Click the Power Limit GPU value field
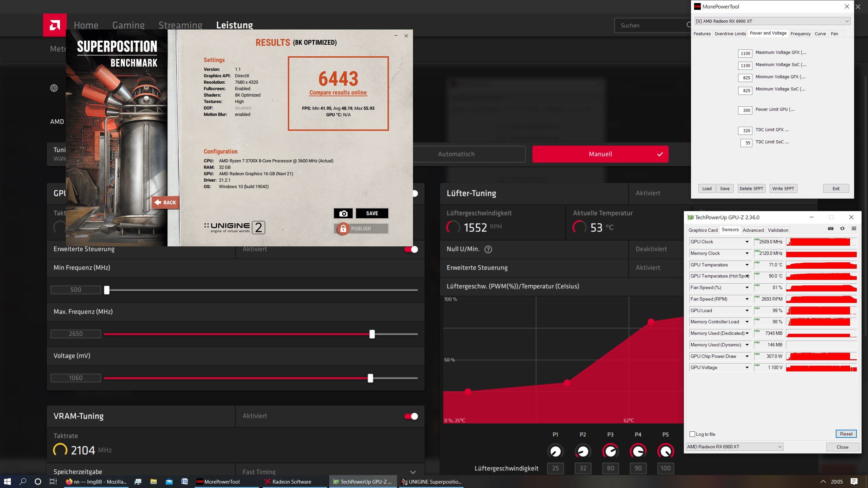This screenshot has height=488, width=868. 745,110
